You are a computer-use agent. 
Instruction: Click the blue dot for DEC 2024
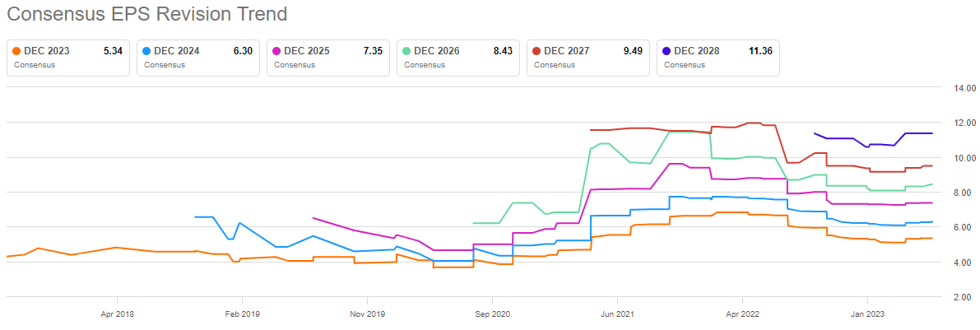pos(147,51)
